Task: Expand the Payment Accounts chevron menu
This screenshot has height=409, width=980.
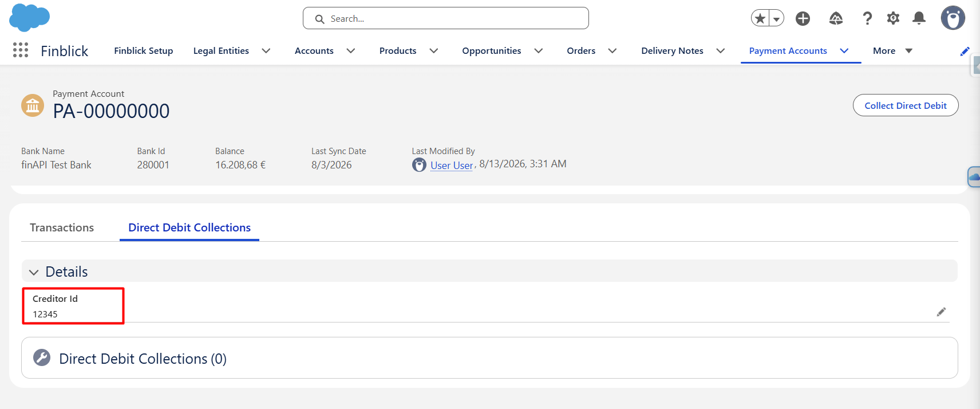Action: pyautogui.click(x=844, y=51)
